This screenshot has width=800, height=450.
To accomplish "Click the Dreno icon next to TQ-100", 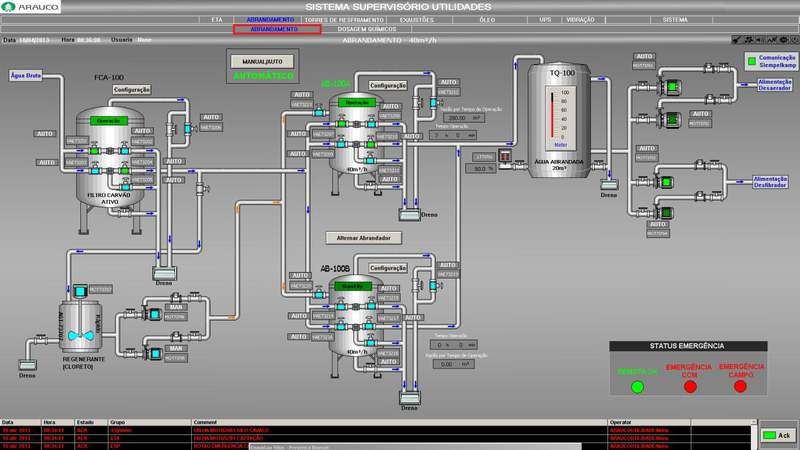I will tap(609, 185).
